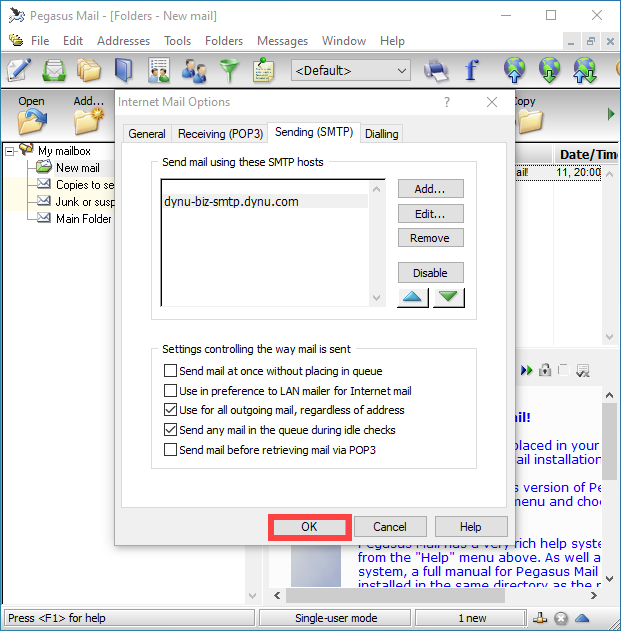Screen dimensions: 621x631
Task: Open the distribution lists icon
Action: (x=159, y=70)
